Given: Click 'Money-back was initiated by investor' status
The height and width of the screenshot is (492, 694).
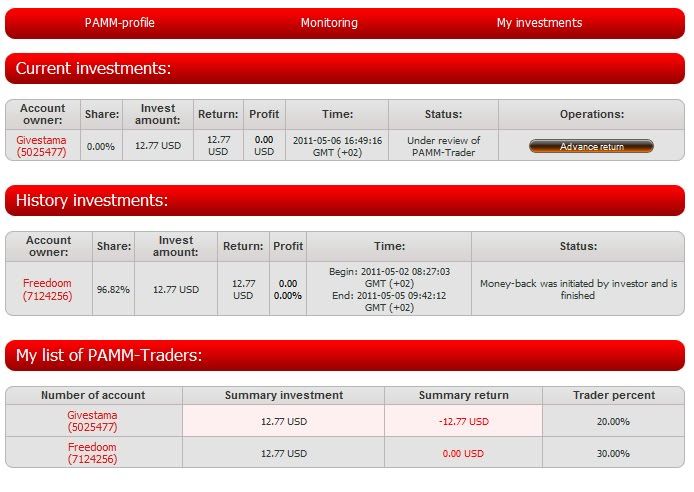Looking at the screenshot, I should pos(578,289).
